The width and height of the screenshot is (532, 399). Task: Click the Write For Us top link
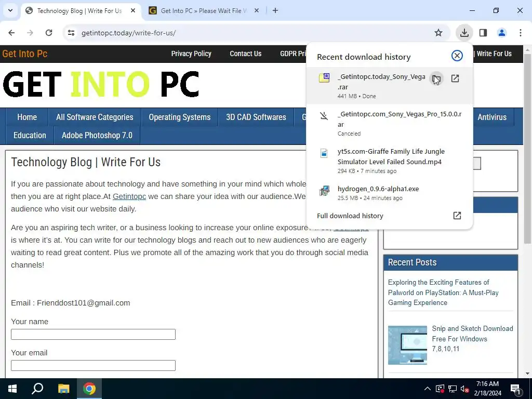[x=494, y=54]
